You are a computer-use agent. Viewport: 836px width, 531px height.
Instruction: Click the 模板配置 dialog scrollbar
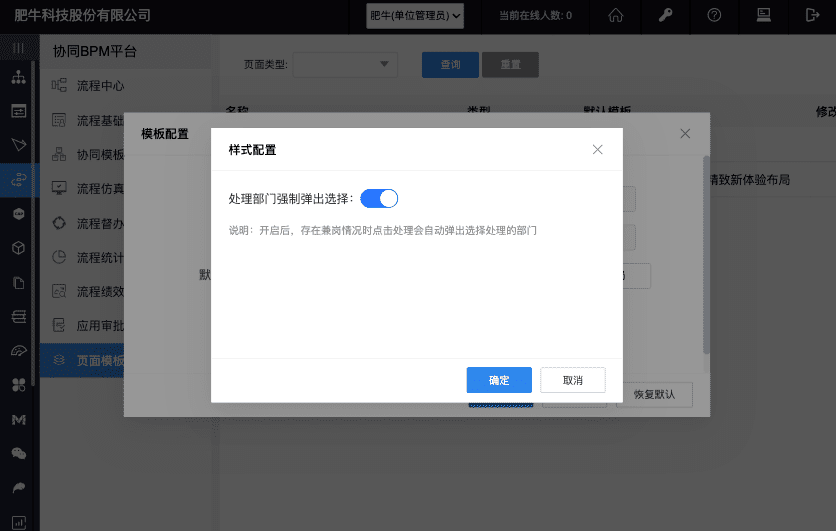point(706,255)
